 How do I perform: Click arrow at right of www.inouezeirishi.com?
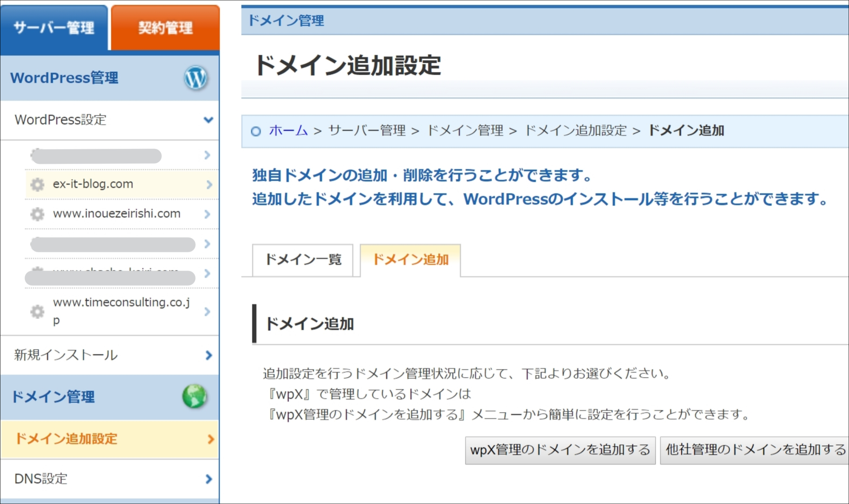coord(207,214)
